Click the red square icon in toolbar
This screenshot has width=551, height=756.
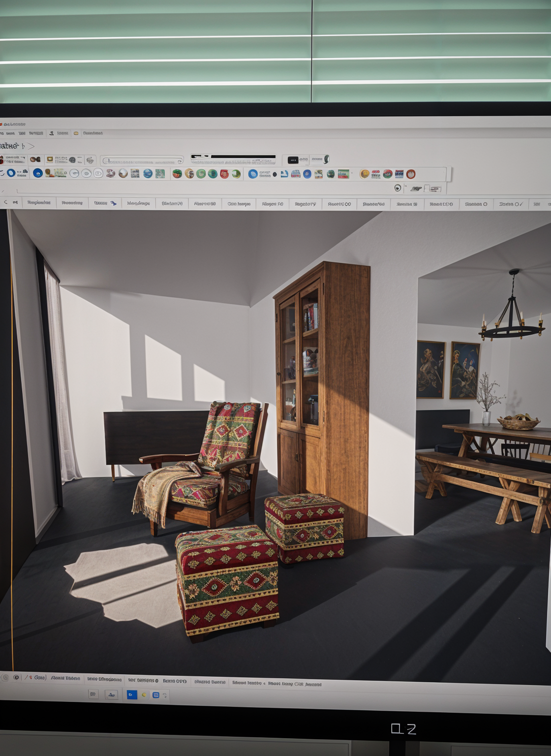pos(224,174)
